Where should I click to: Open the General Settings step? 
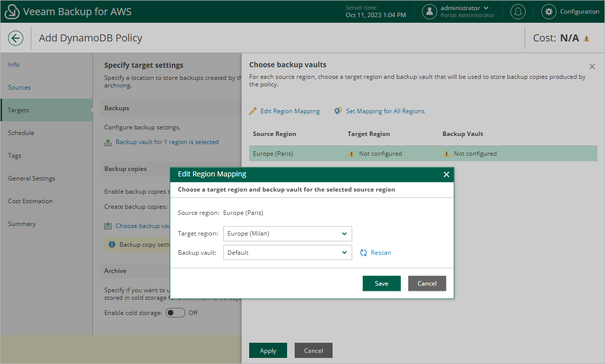point(32,178)
